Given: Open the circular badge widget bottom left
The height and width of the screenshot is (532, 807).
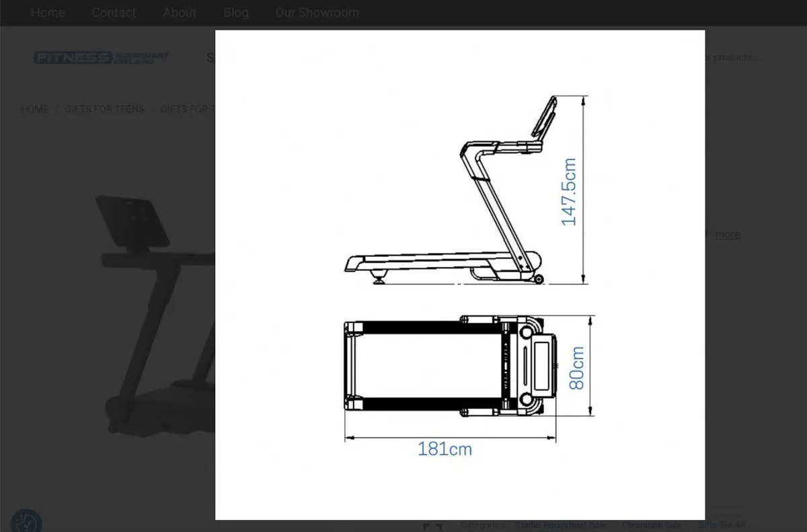Looking at the screenshot, I should pyautogui.click(x=27, y=521).
